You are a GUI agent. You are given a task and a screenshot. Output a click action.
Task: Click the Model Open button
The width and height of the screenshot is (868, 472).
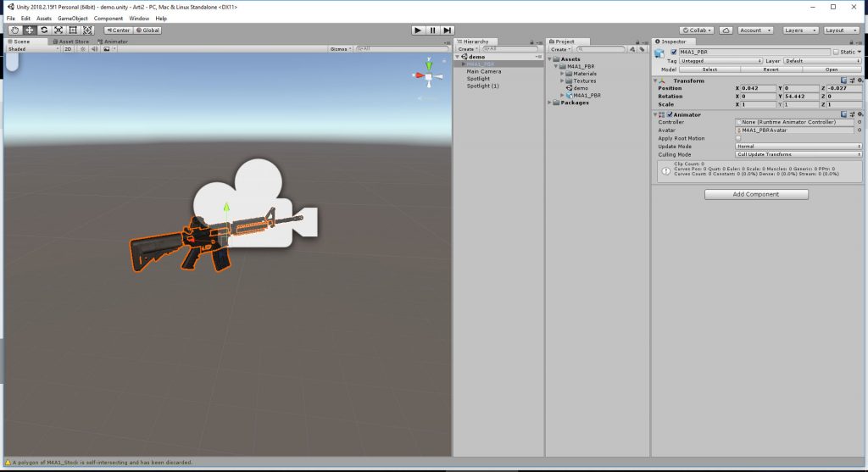[x=832, y=69]
